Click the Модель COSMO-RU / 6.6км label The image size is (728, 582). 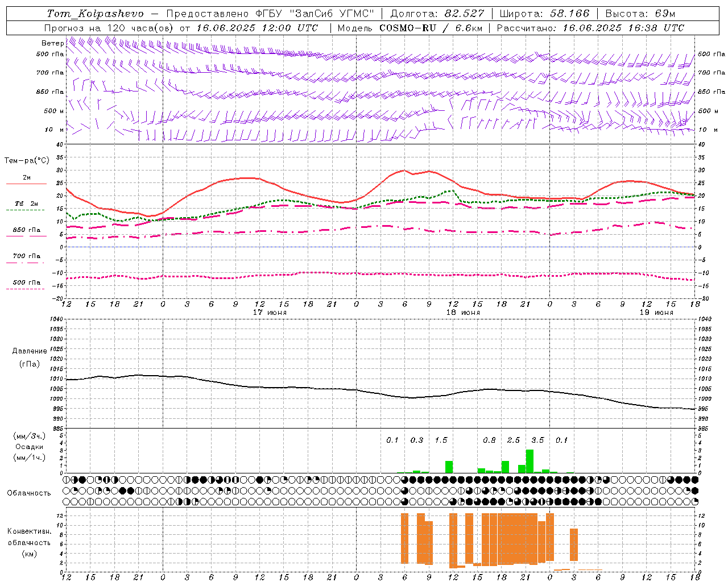pyautogui.click(x=409, y=28)
